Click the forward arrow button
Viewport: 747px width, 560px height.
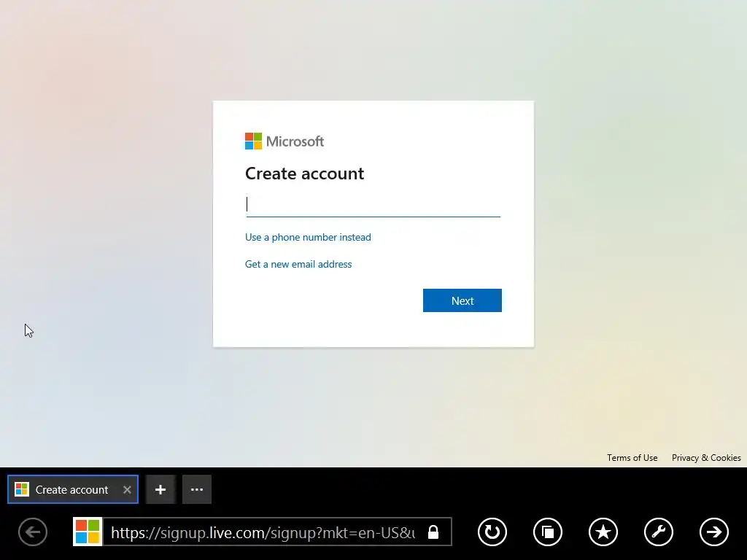713,532
